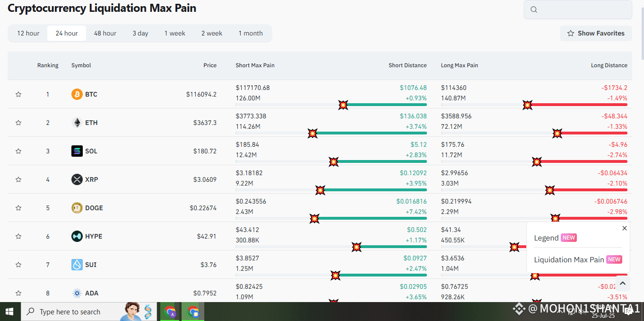Click the BTC Bitcoin coin icon
Screen dimensions: 644x321
[76, 94]
